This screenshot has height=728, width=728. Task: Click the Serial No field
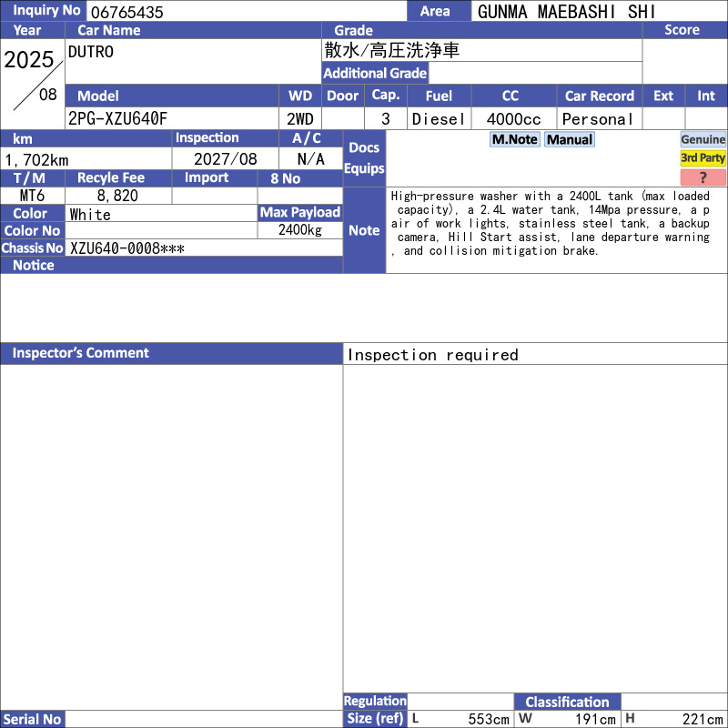(x=204, y=719)
